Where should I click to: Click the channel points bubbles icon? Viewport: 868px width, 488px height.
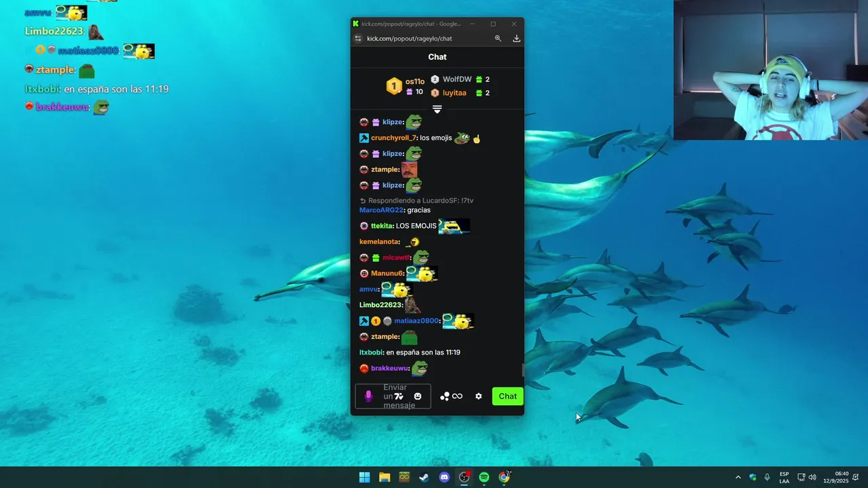pyautogui.click(x=445, y=396)
